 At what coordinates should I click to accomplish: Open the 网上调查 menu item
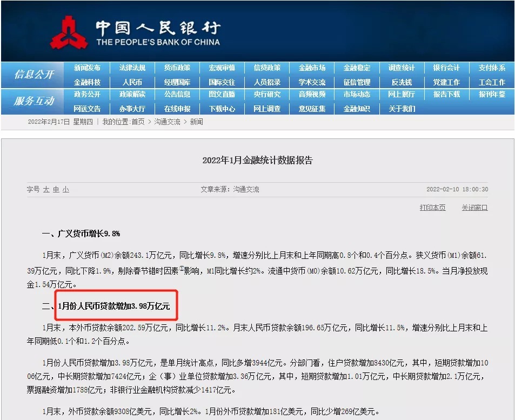pyautogui.click(x=267, y=109)
